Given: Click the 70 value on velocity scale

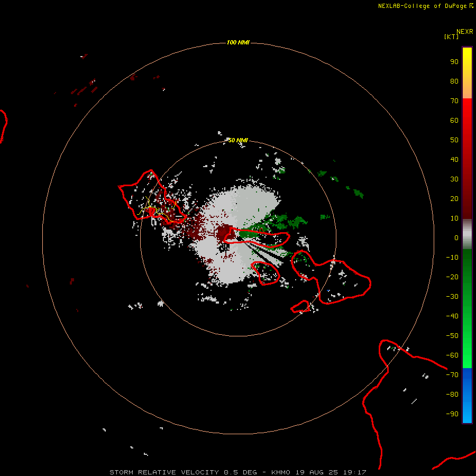Looking at the screenshot, I should click(454, 101).
